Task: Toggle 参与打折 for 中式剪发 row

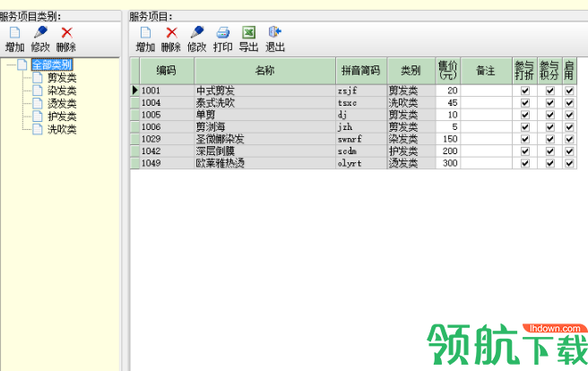Action: (525, 91)
